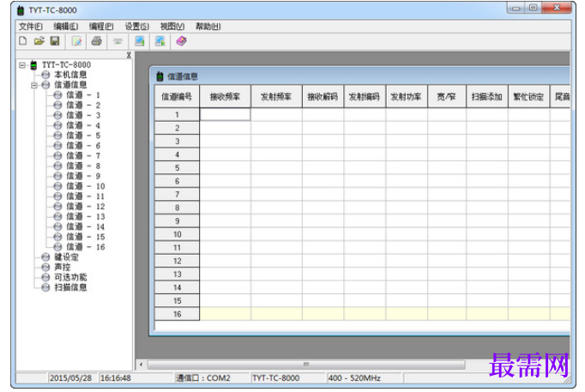Click the horizontal scrollbar left arrow
The image size is (585, 392).
click(141, 365)
